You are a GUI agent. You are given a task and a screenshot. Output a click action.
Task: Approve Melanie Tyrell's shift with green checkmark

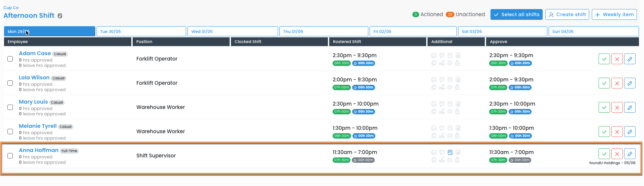point(604,132)
